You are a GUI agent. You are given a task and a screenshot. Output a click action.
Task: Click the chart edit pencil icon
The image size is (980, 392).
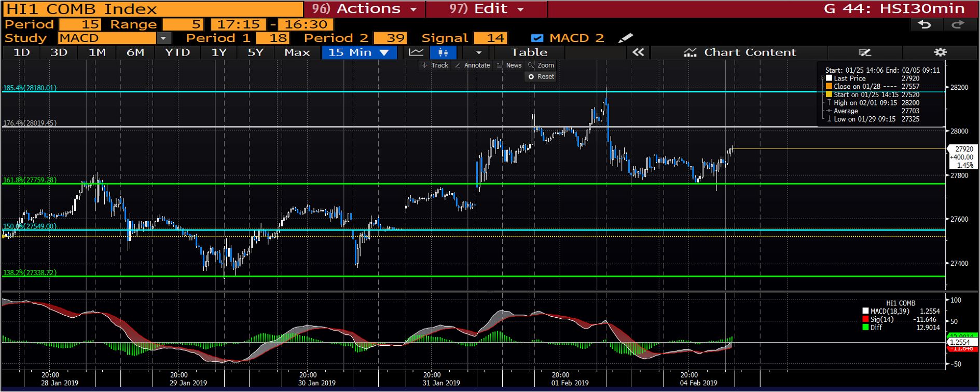point(864,52)
